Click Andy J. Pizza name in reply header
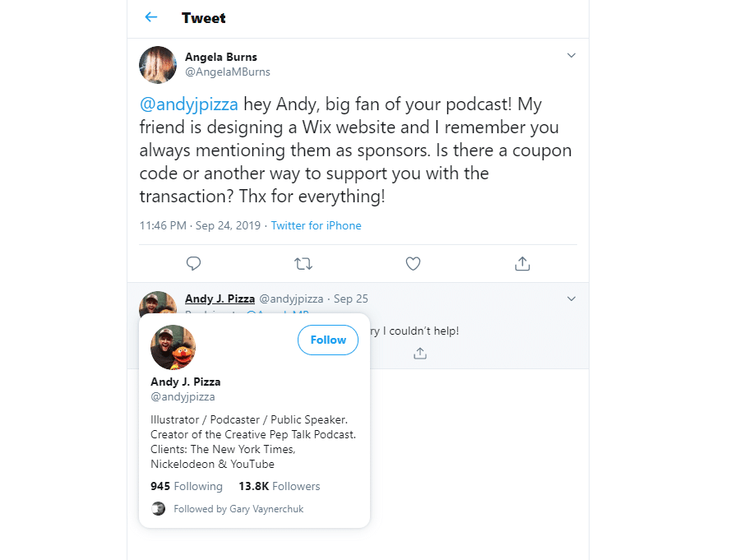 click(220, 299)
